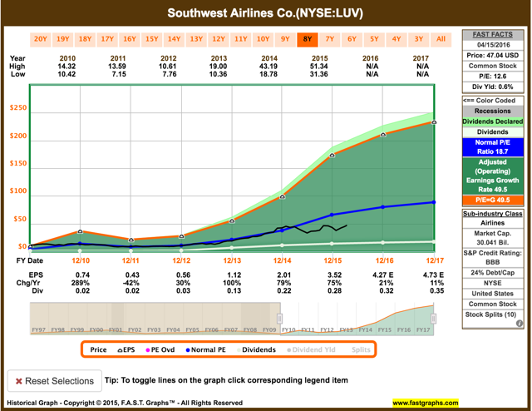Image resolution: width=532 pixels, height=411 pixels.
Task: Choose the 5Y time range
Action: [374, 39]
